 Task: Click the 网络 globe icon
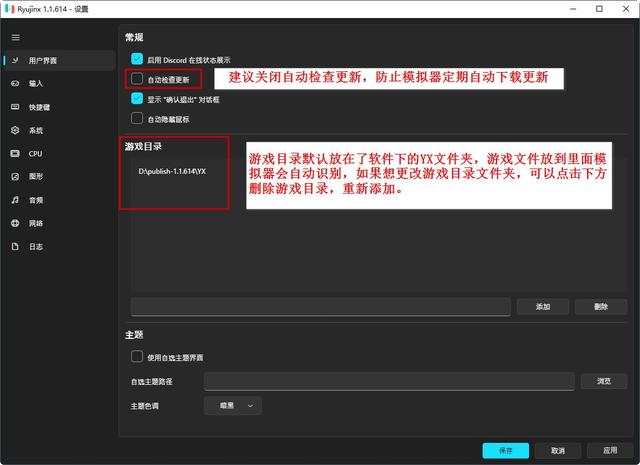pyautogui.click(x=15, y=223)
